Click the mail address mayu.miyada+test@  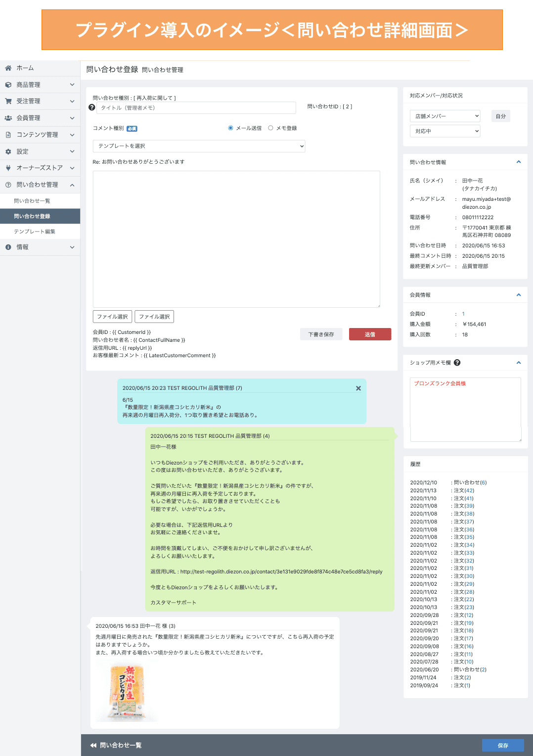[487, 203]
